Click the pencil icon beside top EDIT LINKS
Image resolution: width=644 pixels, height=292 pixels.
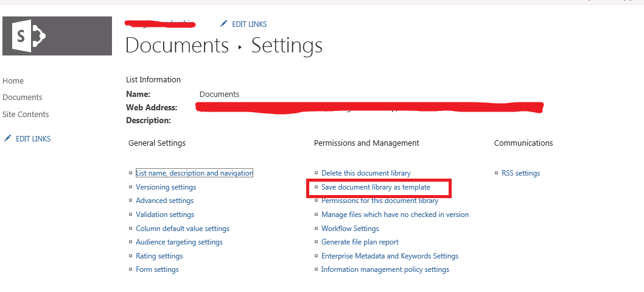click(x=223, y=24)
